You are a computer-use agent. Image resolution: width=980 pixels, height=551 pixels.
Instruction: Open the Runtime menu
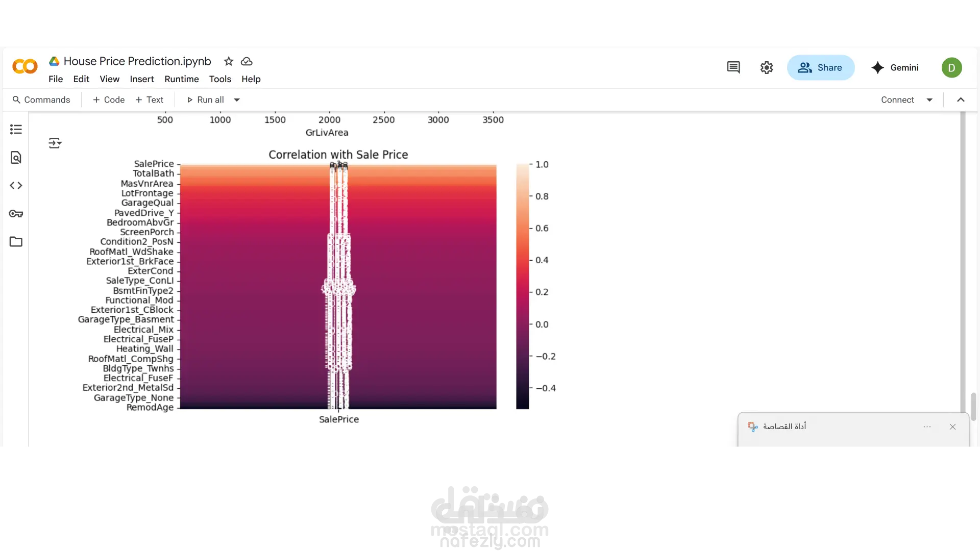pyautogui.click(x=181, y=79)
